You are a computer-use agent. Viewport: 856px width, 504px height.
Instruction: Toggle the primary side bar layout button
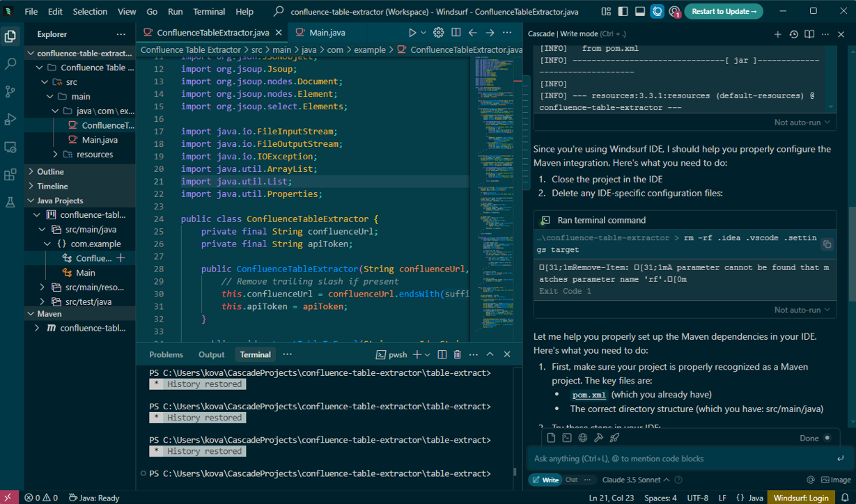(623, 12)
